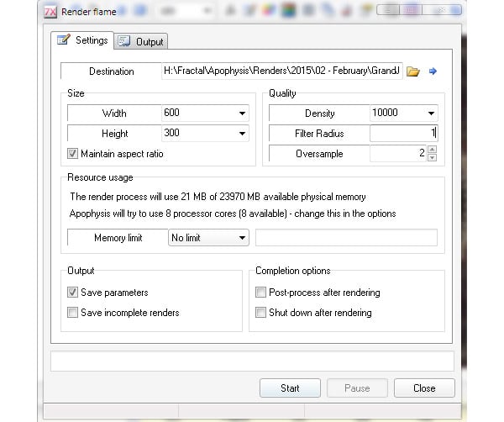Click the text "change this in the options"
Screen dimensions: 504x422
tap(345, 214)
